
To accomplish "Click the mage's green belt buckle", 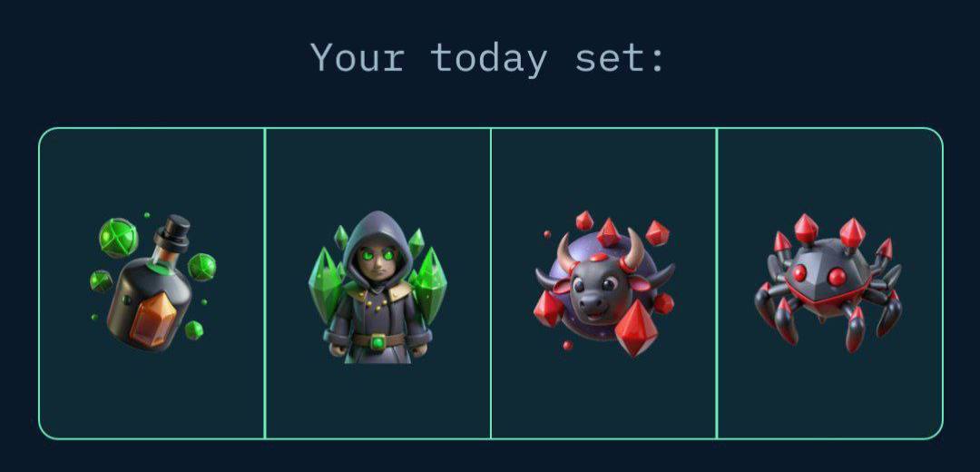I will point(377,342).
